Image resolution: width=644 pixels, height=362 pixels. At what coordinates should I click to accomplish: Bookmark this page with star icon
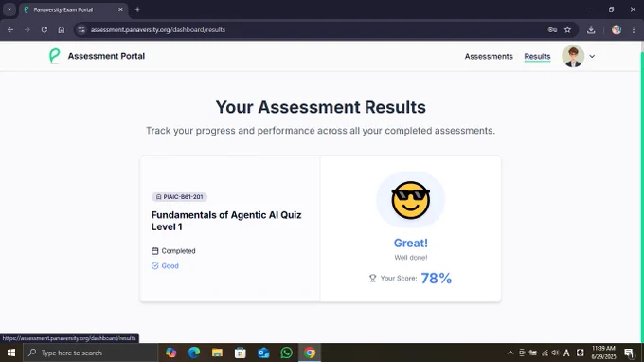click(567, 29)
